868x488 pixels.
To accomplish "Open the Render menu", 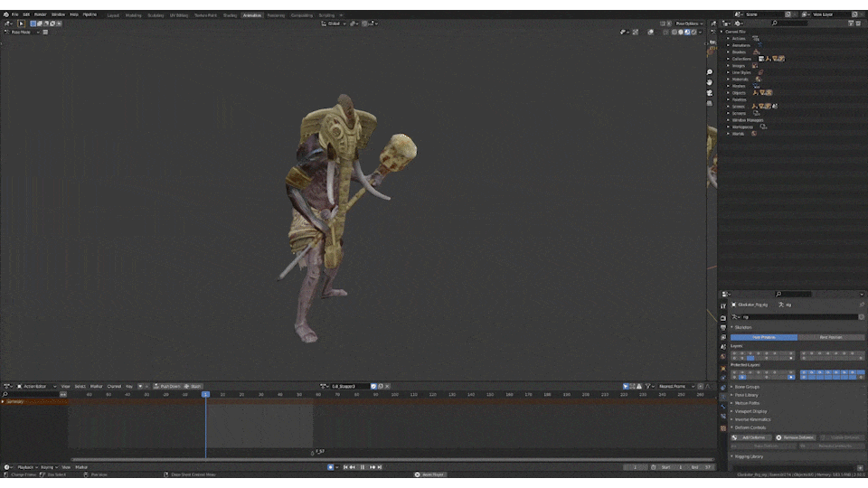I will (41, 14).
